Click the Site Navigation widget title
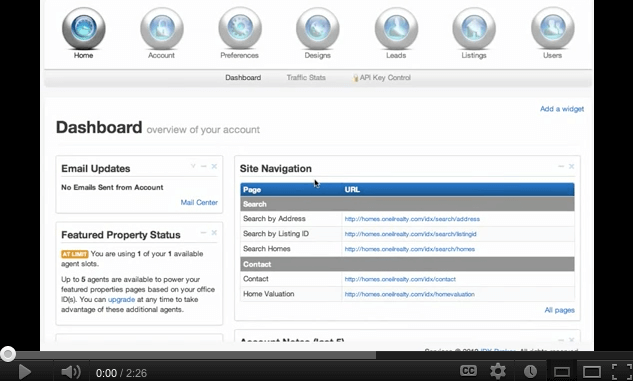 (x=276, y=168)
